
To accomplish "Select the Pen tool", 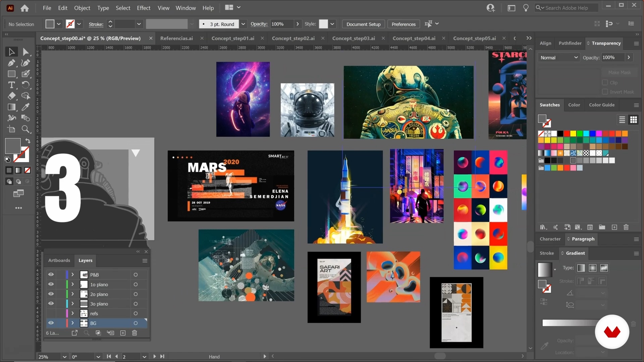I will (11, 63).
